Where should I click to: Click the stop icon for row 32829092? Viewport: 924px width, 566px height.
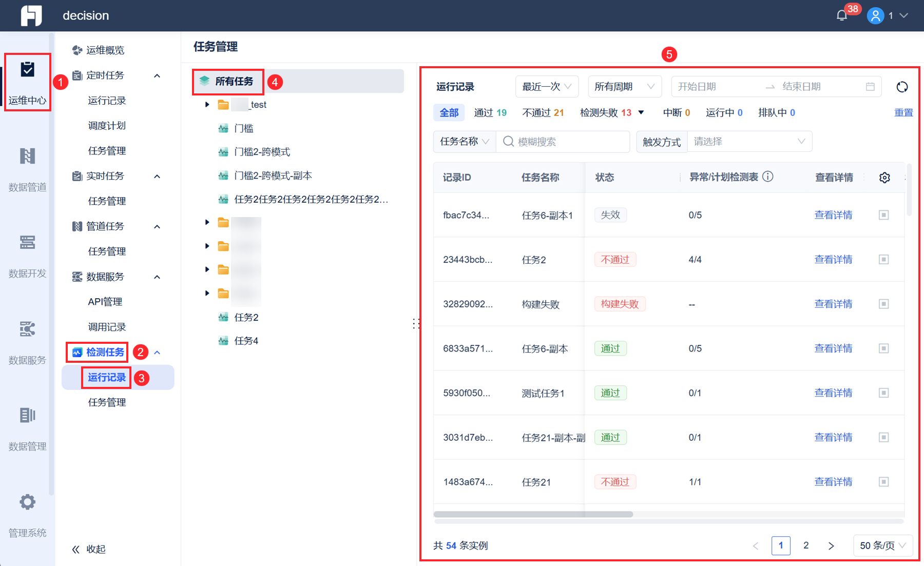883,304
